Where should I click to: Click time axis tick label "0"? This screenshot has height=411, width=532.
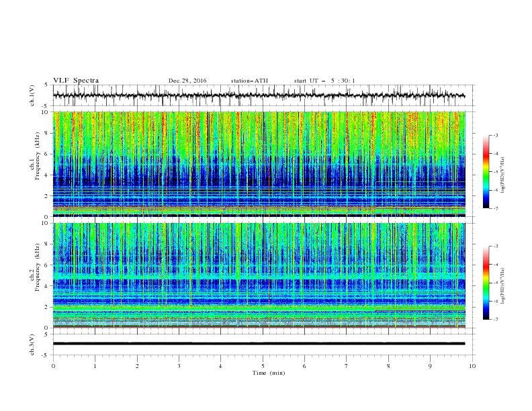click(53, 366)
